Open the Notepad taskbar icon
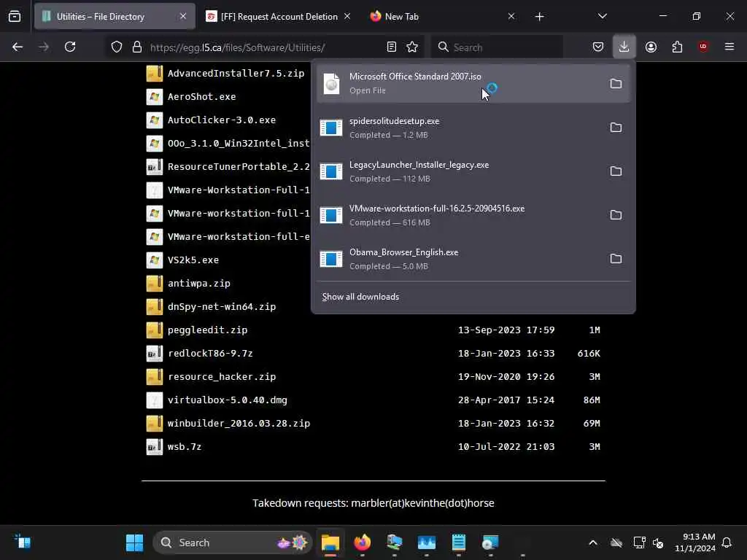Image resolution: width=747 pixels, height=560 pixels. [x=458, y=542]
